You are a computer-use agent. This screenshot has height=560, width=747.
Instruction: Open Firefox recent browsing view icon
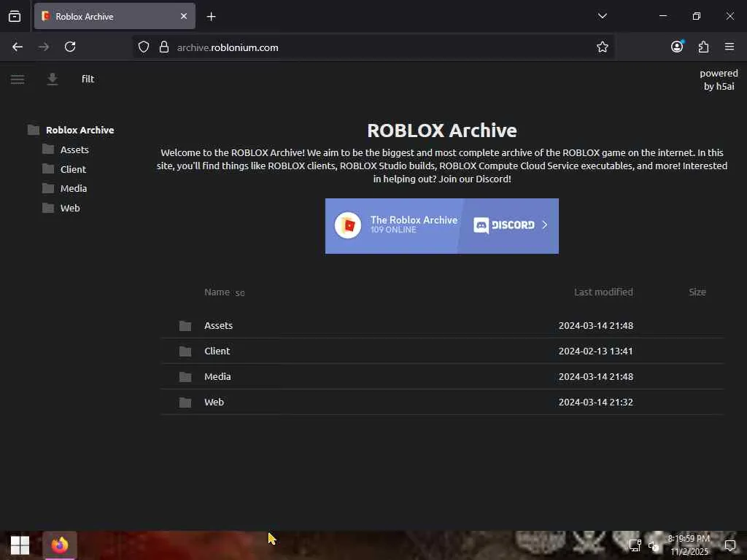pyautogui.click(x=15, y=16)
